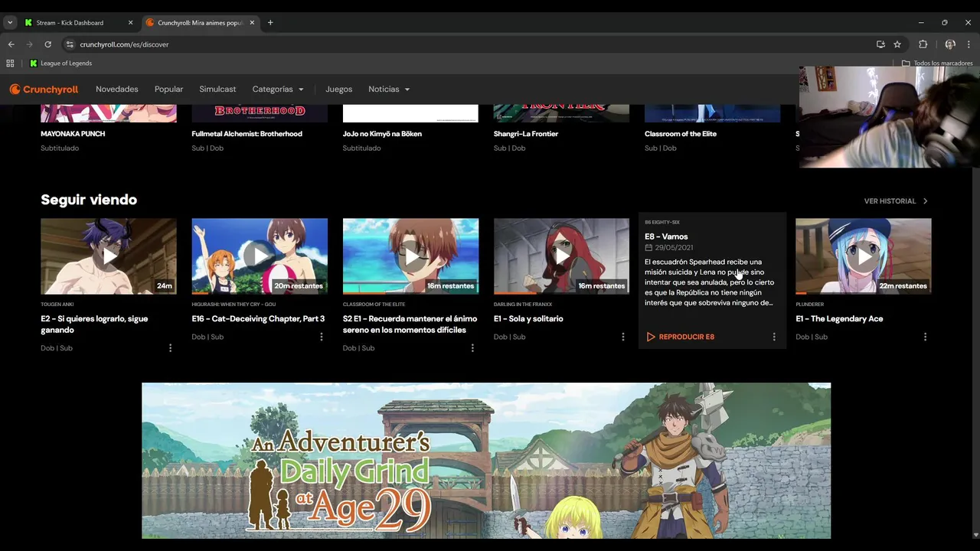Open Novedades in the navigation
Screen dimensions: 980x551
(117, 90)
